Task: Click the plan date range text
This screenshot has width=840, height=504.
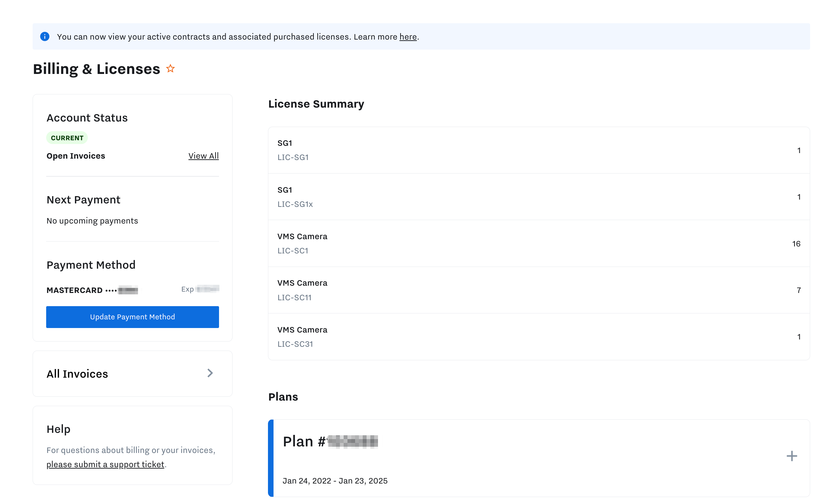Action: click(x=335, y=481)
